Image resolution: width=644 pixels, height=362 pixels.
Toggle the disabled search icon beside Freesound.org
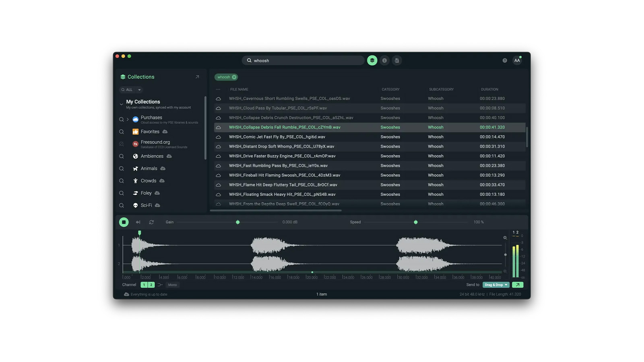(121, 144)
